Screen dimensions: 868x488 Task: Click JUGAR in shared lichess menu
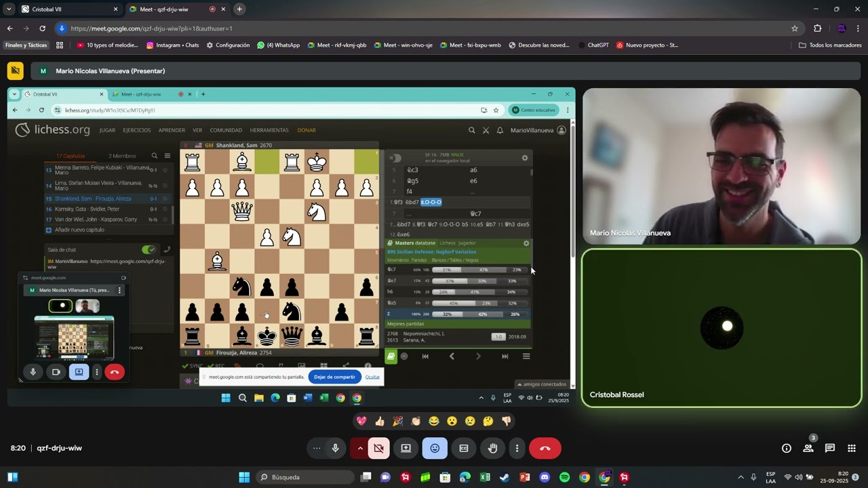[107, 130]
